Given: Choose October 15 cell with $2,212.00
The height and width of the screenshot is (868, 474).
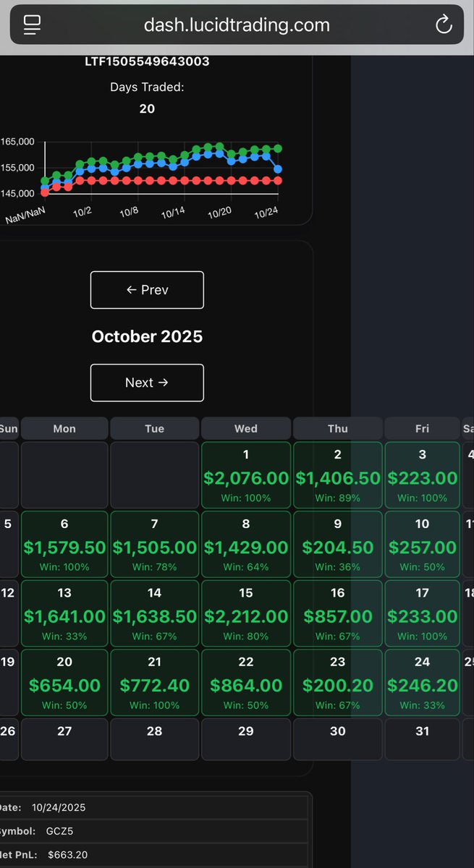Looking at the screenshot, I should [246, 613].
